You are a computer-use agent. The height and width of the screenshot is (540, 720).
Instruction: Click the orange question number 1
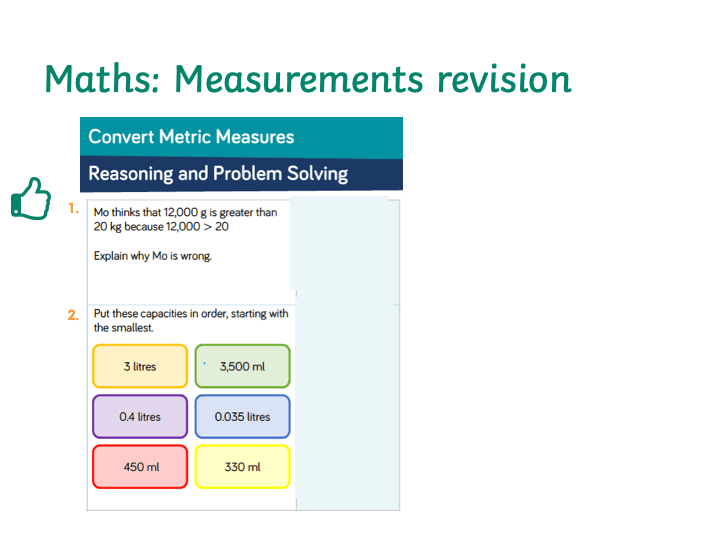point(73,208)
